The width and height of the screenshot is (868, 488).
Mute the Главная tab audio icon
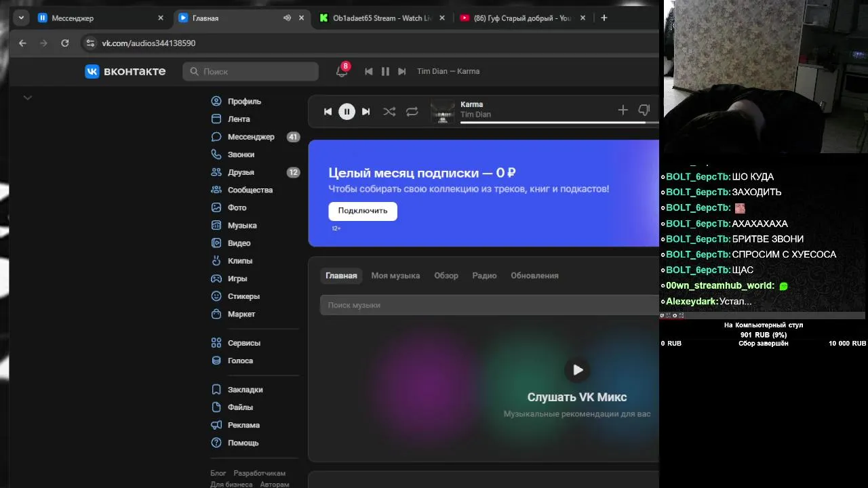287,18
